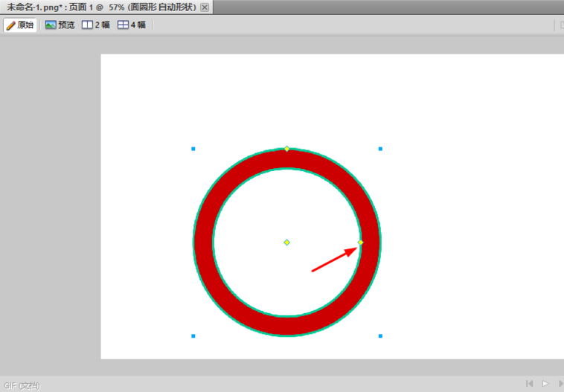Select the red doughnut ring shape

(203, 242)
